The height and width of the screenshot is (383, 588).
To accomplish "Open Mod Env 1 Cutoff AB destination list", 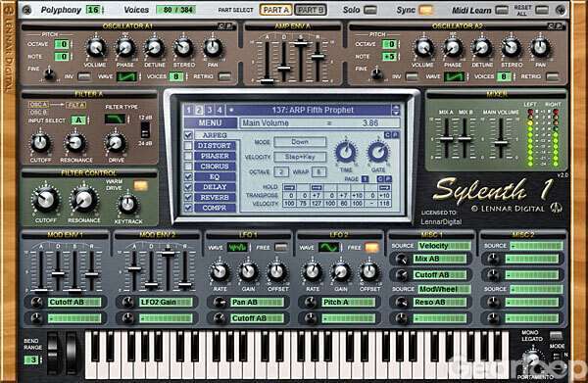I will pyautogui.click(x=74, y=302).
